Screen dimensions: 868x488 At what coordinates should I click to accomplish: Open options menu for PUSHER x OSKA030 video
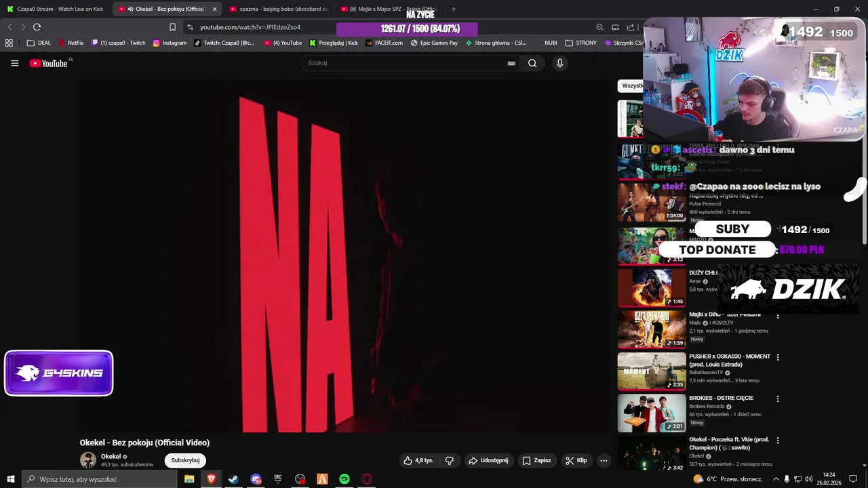click(778, 357)
